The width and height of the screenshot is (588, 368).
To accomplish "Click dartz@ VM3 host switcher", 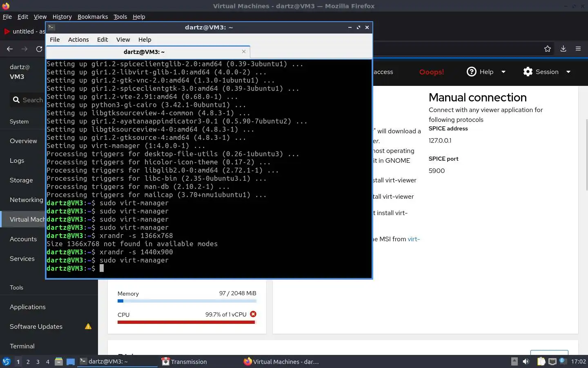I will click(20, 72).
